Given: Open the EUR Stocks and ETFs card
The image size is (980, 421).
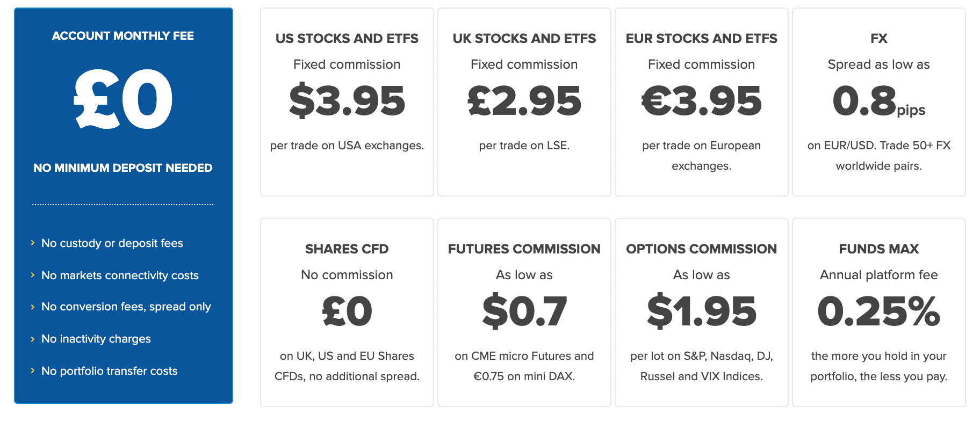Looking at the screenshot, I should click(x=702, y=102).
